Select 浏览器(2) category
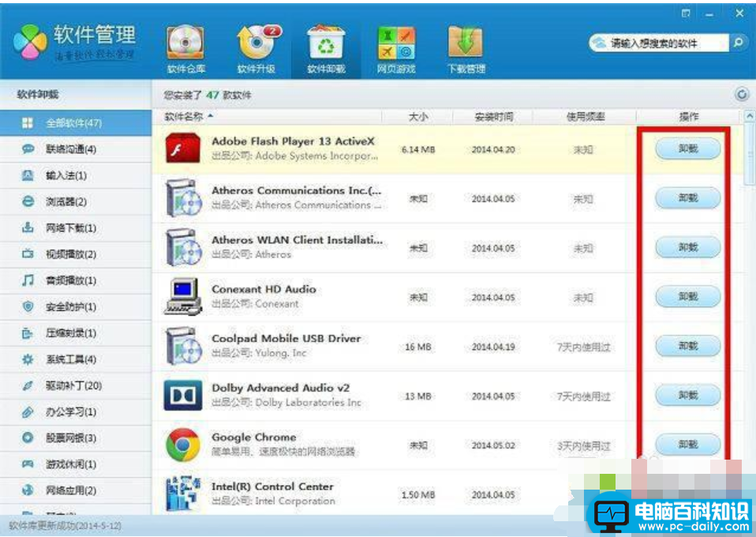 pos(76,201)
